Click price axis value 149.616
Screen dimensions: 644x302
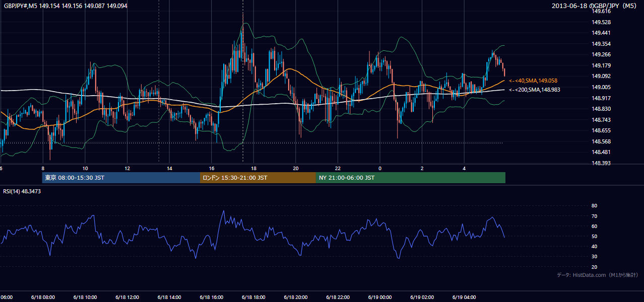pos(601,12)
